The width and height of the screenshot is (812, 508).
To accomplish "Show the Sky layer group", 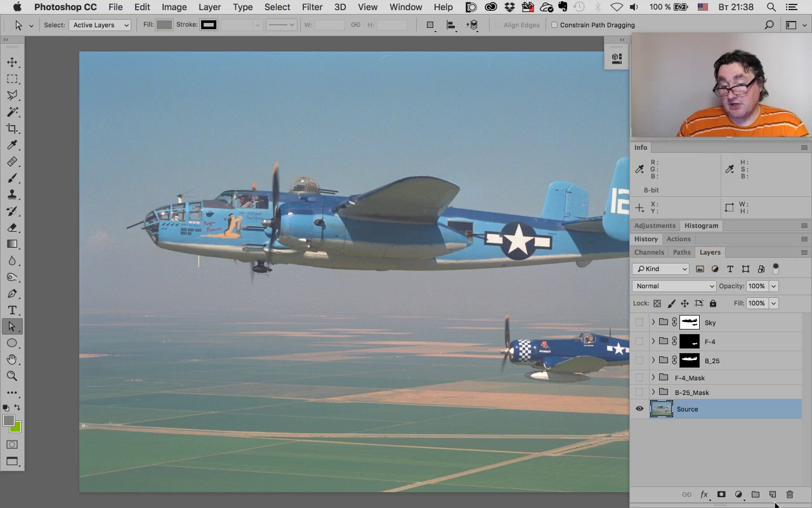I will click(x=639, y=323).
